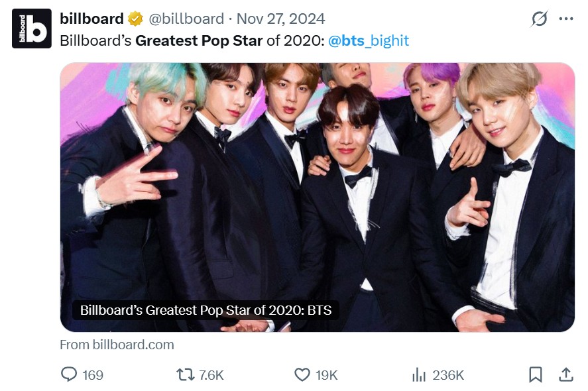Visit the @bts_bighit mention

click(369, 40)
